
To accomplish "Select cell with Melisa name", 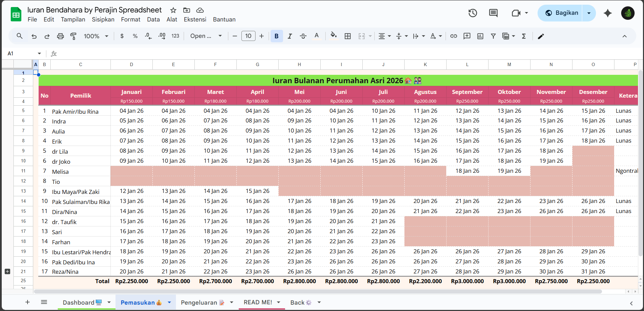I will pyautogui.click(x=81, y=171).
